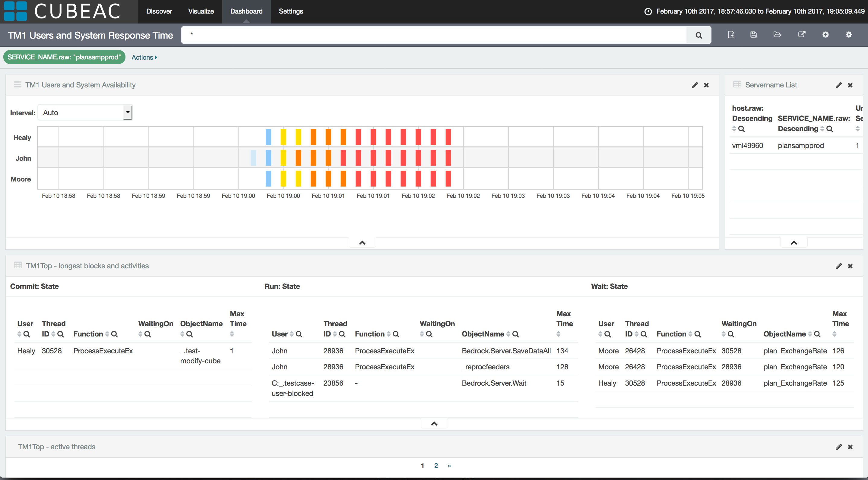The height and width of the screenshot is (480, 868).
Task: Edit TM1Top active threads panel
Action: pos(839,447)
